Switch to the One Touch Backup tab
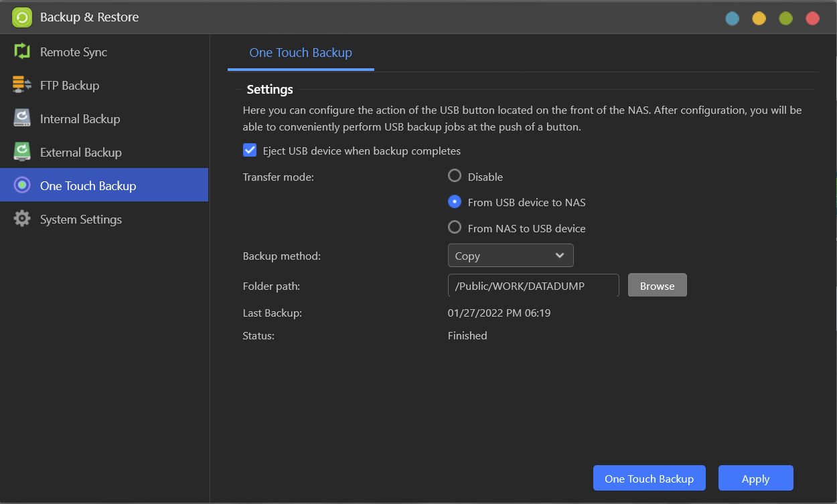 pos(301,53)
